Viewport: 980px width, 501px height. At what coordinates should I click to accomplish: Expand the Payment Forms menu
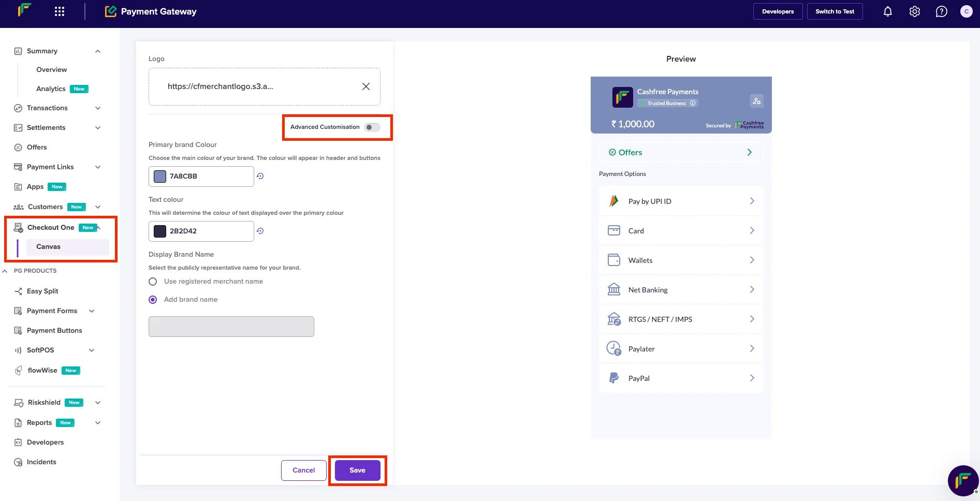(92, 311)
